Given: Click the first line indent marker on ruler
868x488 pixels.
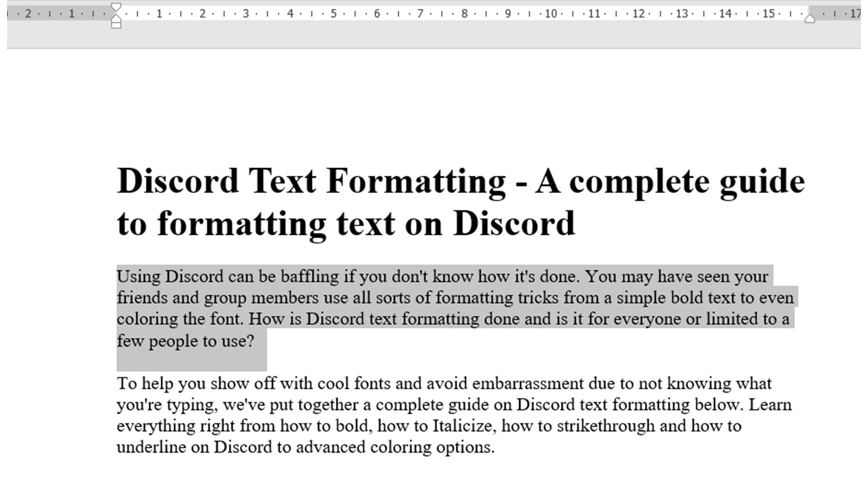Looking at the screenshot, I should point(116,8).
